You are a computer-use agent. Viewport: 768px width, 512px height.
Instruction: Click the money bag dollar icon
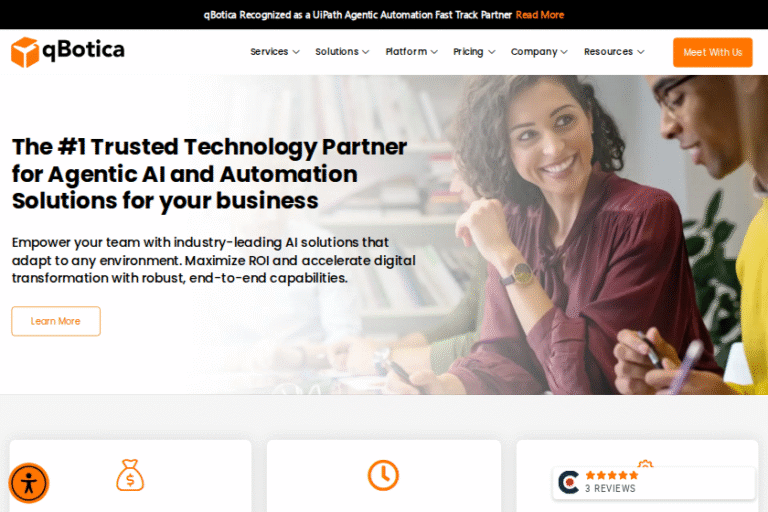tap(130, 475)
